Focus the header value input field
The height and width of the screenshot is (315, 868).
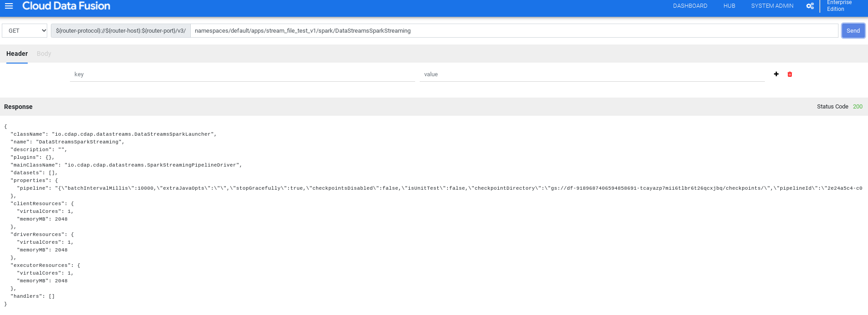592,74
